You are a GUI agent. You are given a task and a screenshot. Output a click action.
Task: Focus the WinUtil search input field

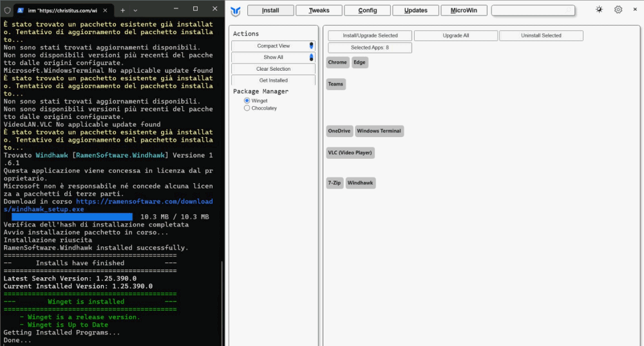[533, 10]
